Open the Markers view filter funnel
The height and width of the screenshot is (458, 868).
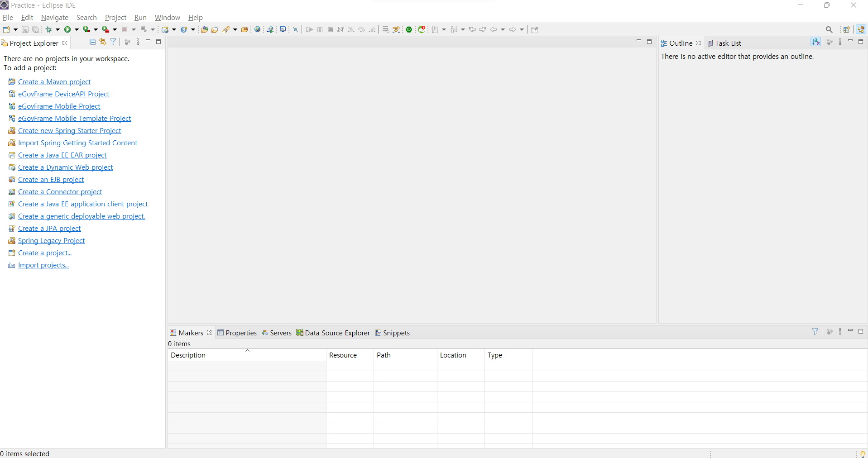tap(815, 331)
